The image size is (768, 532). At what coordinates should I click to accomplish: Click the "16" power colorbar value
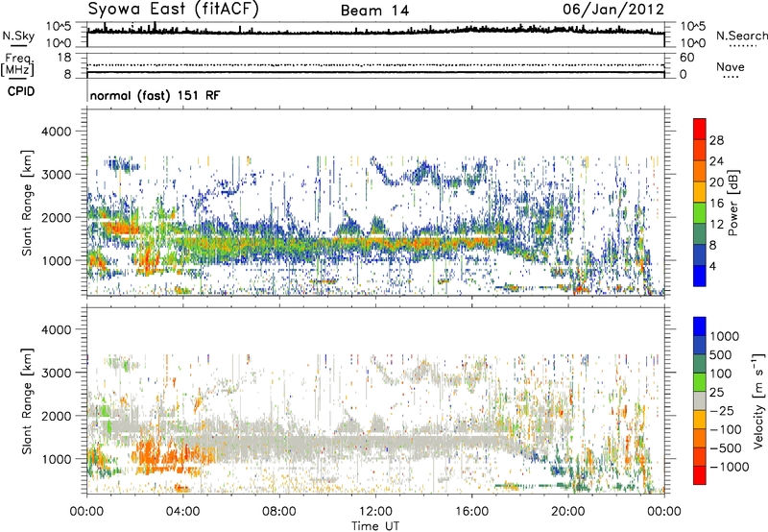pos(716,204)
